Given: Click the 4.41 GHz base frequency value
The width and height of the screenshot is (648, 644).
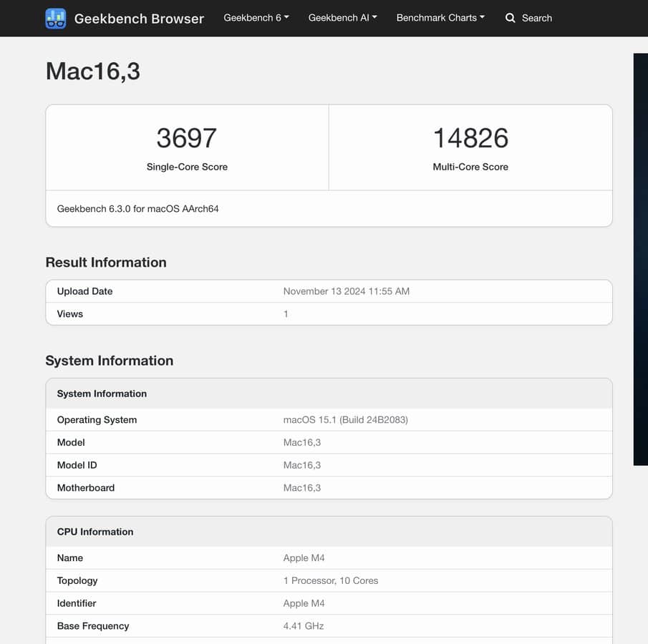Looking at the screenshot, I should click(x=304, y=626).
